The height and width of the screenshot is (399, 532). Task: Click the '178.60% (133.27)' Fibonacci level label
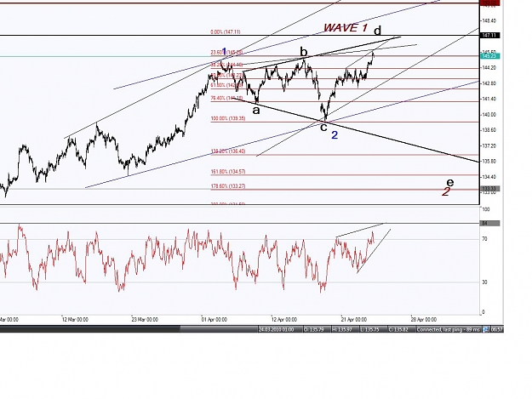click(x=228, y=186)
